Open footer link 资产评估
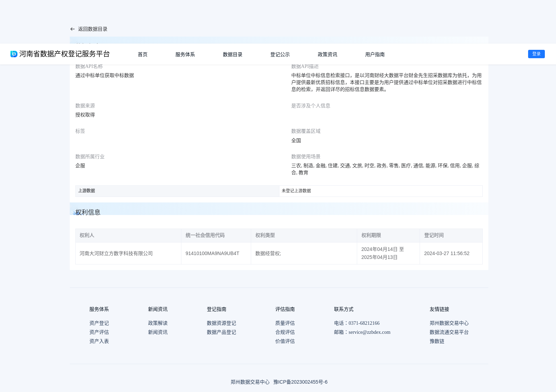The height and width of the screenshot is (392, 556). 99,332
